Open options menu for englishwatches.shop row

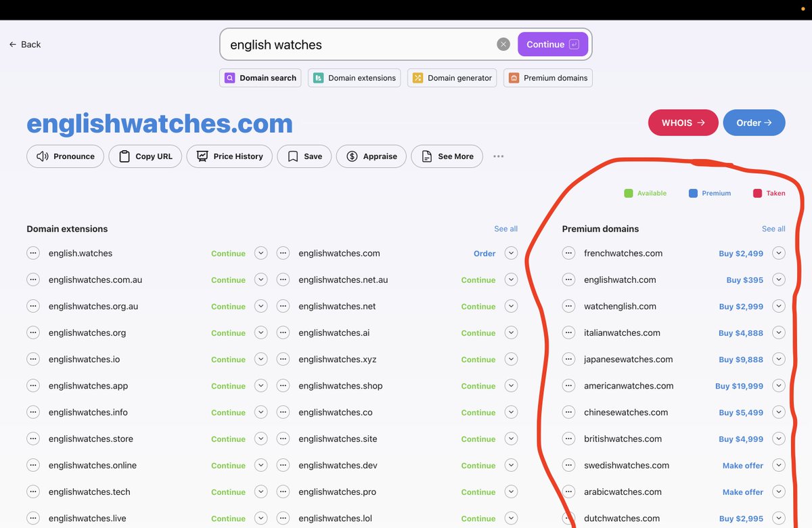pos(283,386)
